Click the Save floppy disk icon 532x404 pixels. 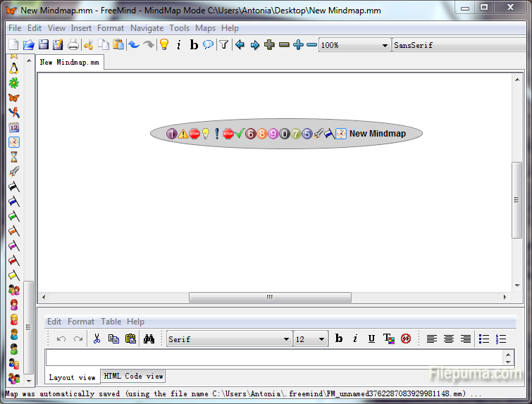pos(43,45)
